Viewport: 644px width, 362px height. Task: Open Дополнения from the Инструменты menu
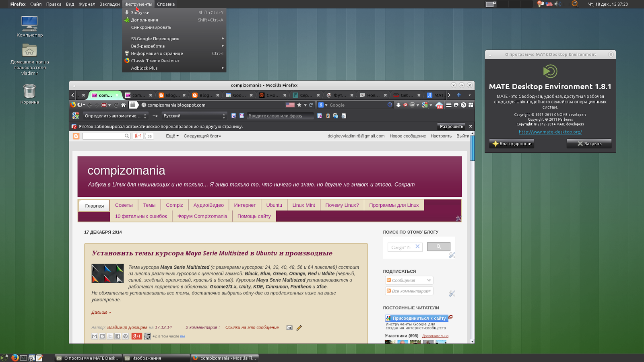[x=174, y=20]
